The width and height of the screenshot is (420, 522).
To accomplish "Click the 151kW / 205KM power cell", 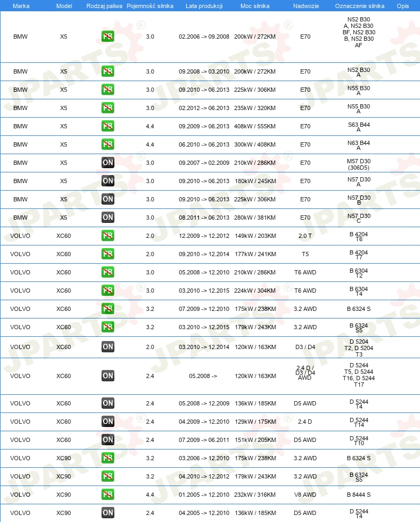I will click(256, 440).
